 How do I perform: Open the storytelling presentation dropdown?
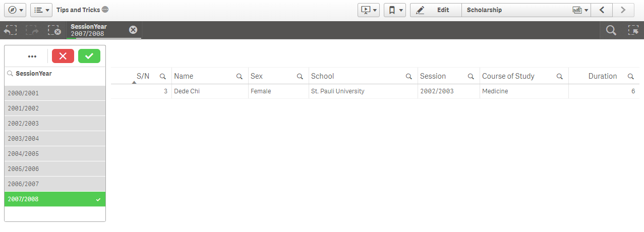tap(368, 10)
